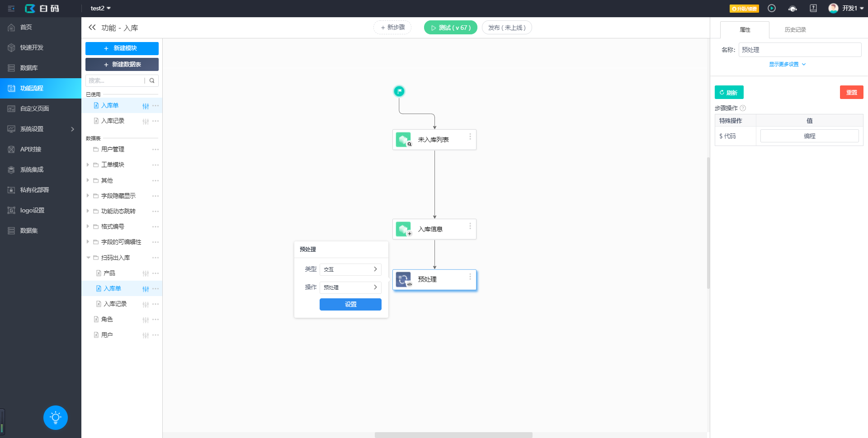Expand the 功能动态跳转 folder

(88, 211)
